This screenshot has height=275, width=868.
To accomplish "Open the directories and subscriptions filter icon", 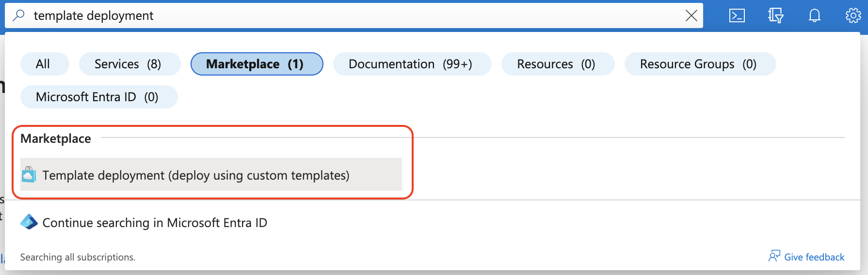I will tap(775, 16).
